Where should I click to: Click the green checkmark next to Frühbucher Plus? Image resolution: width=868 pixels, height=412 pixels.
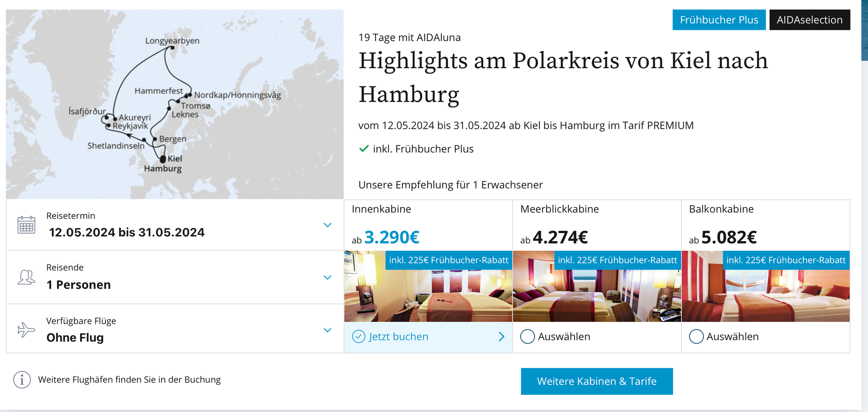pos(364,149)
